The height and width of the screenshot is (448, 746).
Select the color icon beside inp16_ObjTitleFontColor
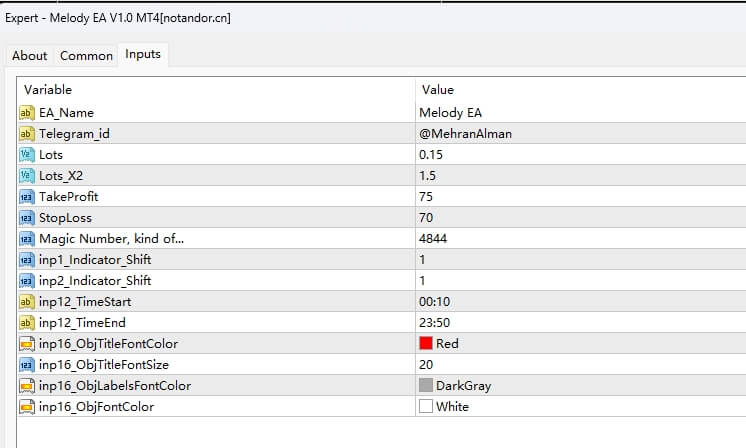point(27,343)
